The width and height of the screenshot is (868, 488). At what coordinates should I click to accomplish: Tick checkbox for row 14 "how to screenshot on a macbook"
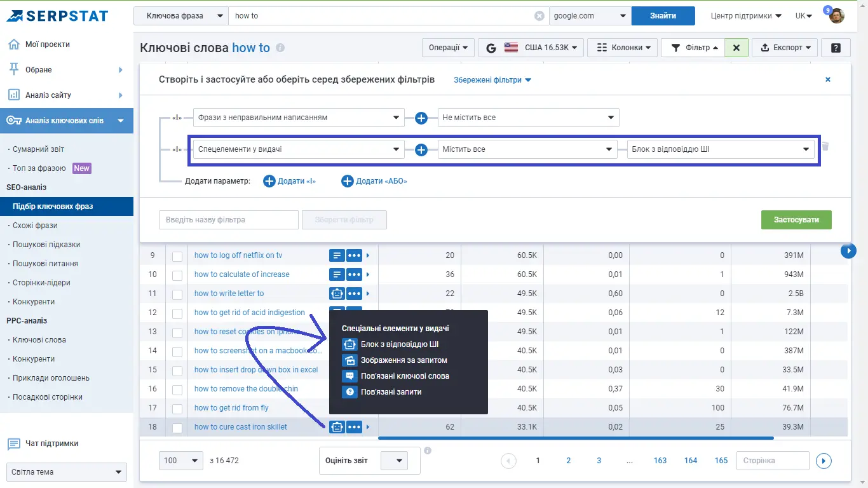point(177,351)
